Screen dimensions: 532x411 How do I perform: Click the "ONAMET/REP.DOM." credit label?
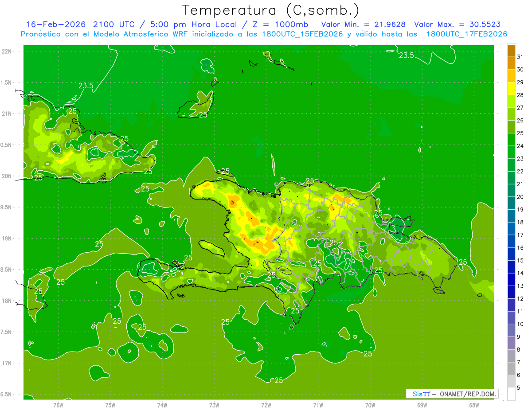pyautogui.click(x=468, y=394)
